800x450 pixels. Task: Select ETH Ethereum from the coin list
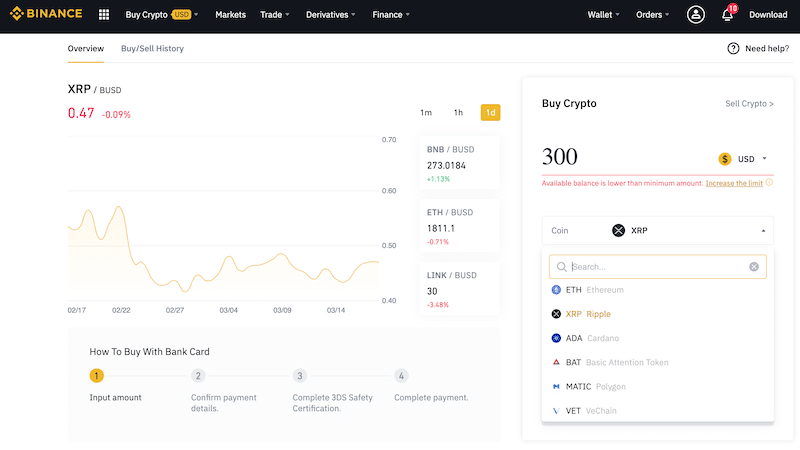click(x=658, y=290)
